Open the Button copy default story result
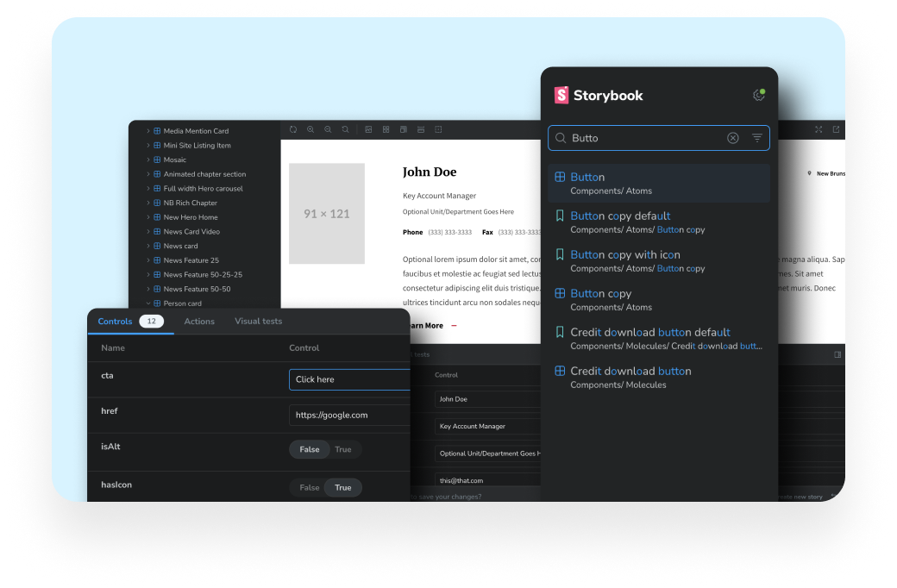This screenshot has height=588, width=897. 659,222
